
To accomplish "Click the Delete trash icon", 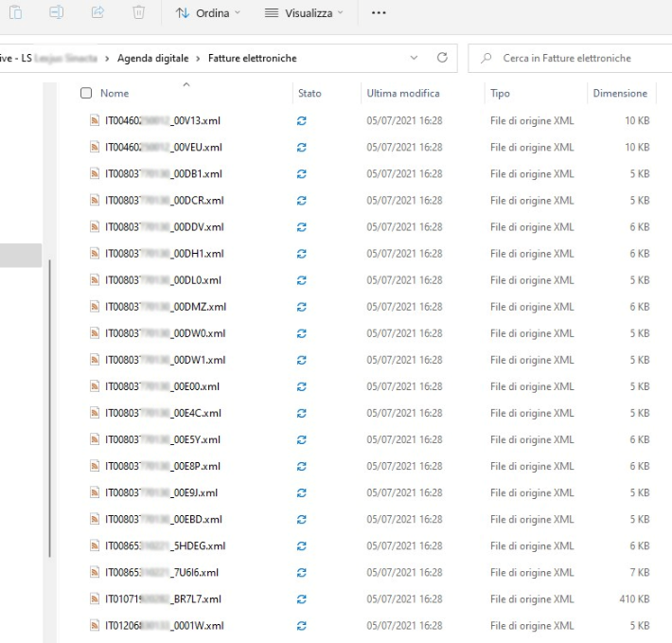I will pos(138,13).
